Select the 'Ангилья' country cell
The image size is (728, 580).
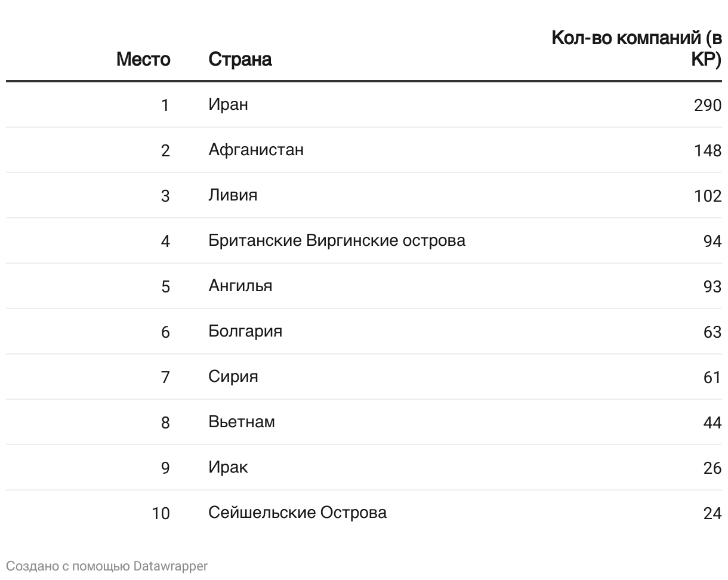pos(240,286)
